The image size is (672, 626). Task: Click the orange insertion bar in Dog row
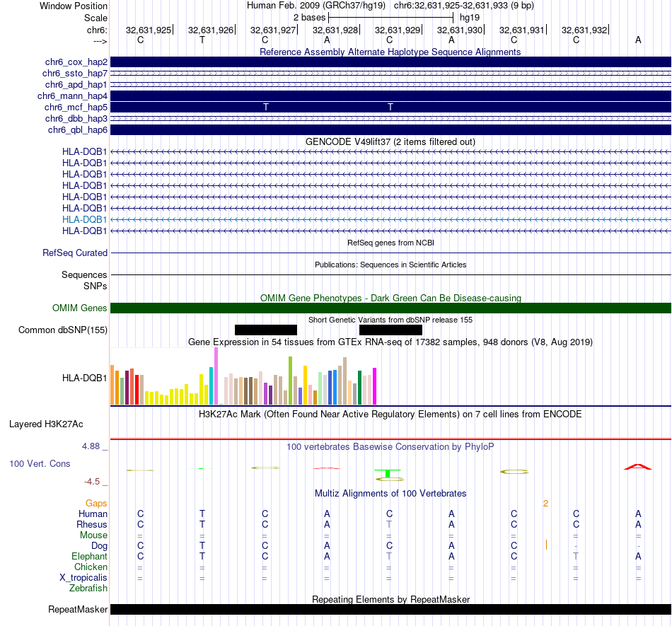[546, 545]
